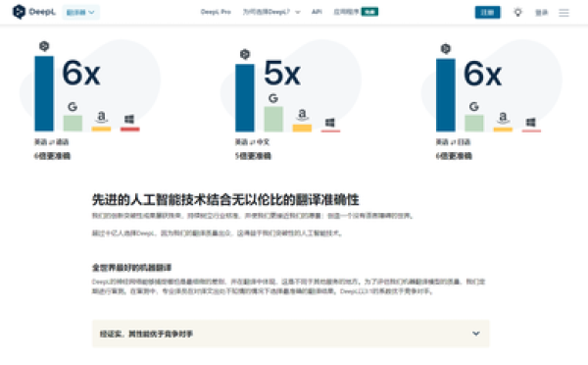Click heading 先进的人工智能技术结合无以伦比的翻译准确性
The image size is (588, 365).
225,199
